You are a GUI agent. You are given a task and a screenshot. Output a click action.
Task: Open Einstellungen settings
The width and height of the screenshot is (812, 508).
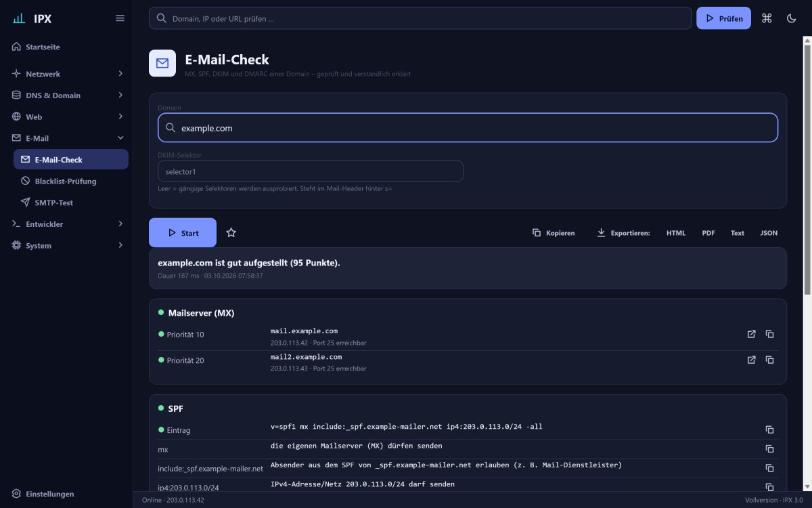66,494
